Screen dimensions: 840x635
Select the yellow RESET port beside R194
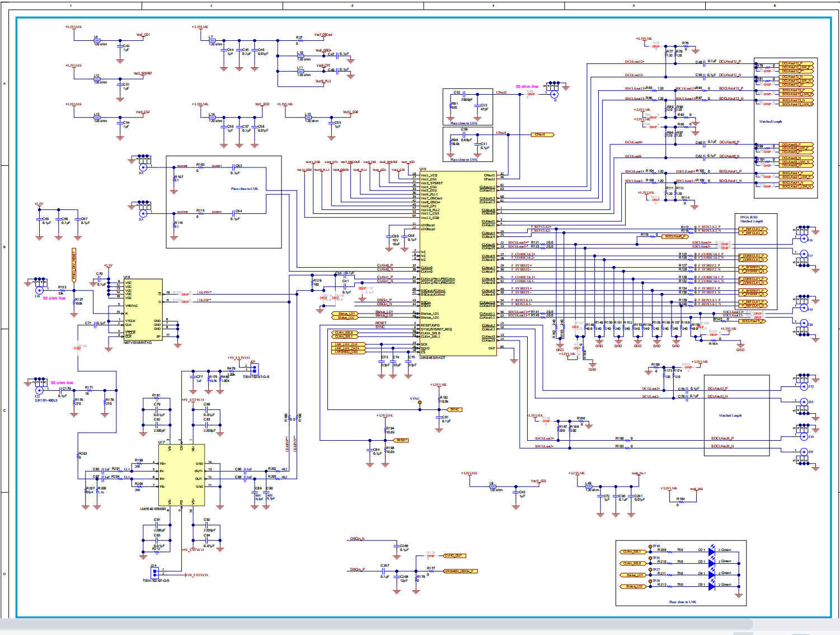[x=401, y=440]
